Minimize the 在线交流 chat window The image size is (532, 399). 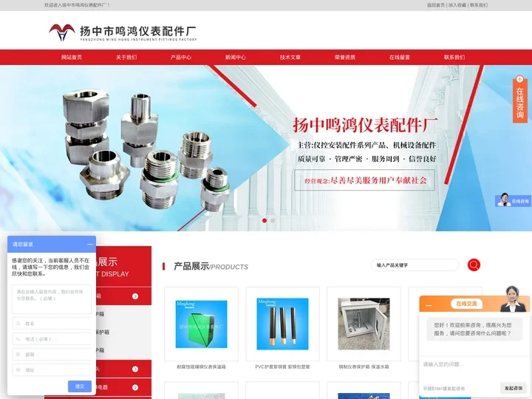coord(429,305)
